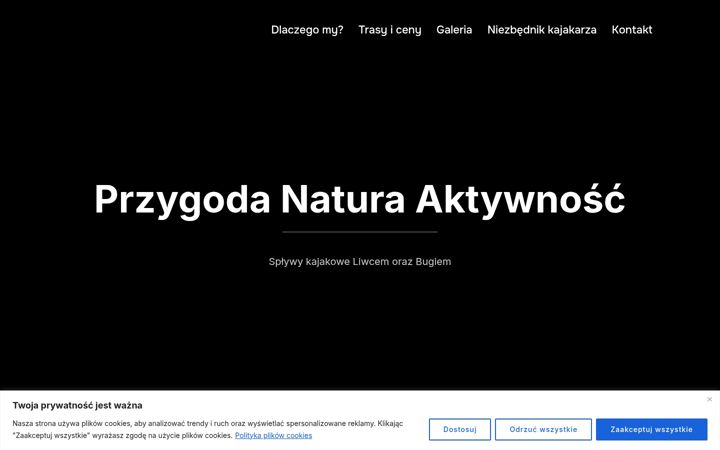Viewport: 720px width, 450px height.
Task: Reject all cookies with "Odrzuć wszystkie"
Action: 543,429
